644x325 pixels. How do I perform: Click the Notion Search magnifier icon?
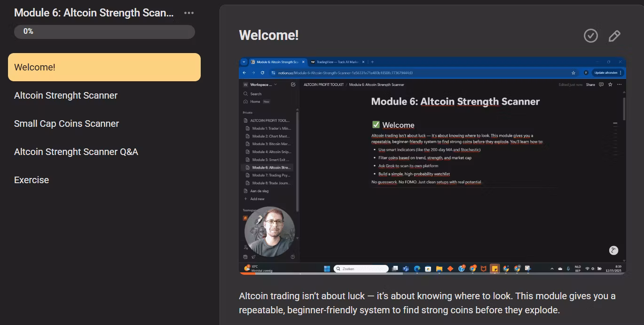pos(246,94)
